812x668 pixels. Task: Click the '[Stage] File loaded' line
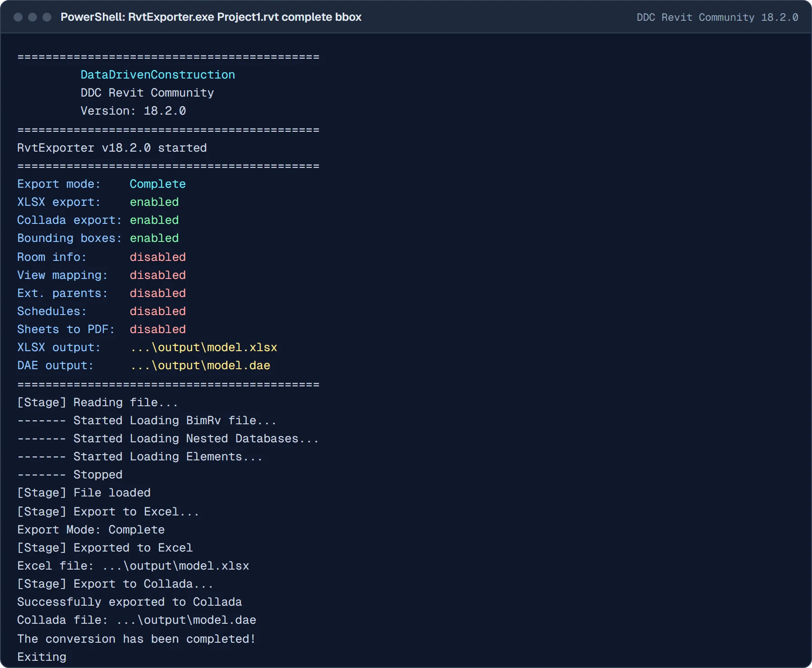click(84, 493)
